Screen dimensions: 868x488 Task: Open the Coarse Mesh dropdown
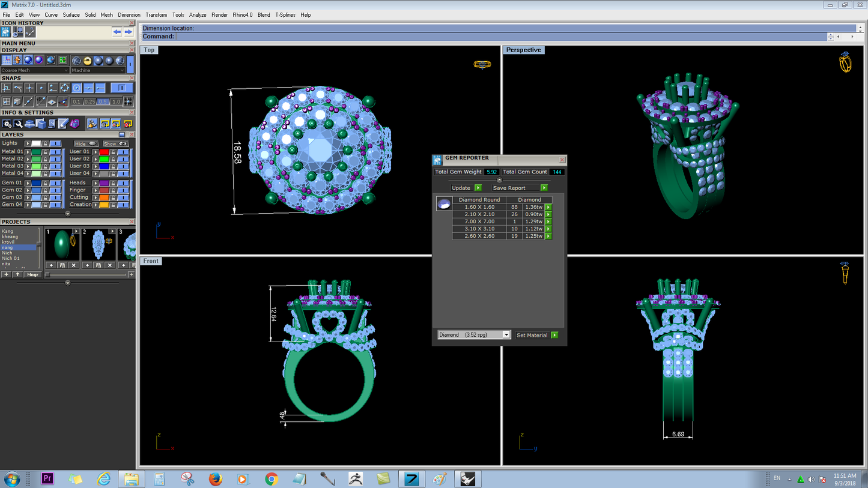click(35, 70)
